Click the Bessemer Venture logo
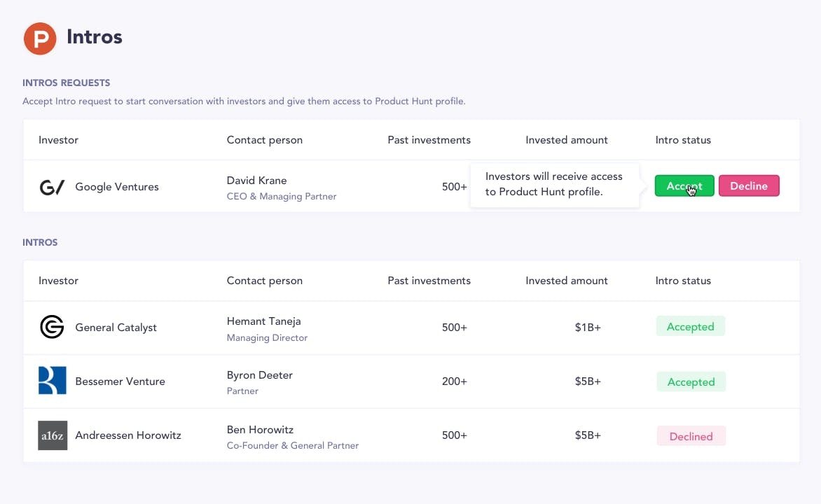821x504 pixels. point(53,381)
